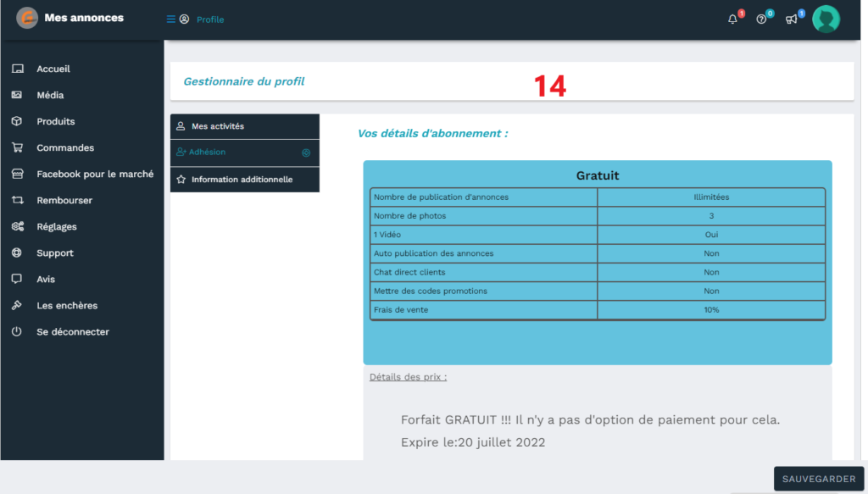
Task: Click Chat direct clients label
Action: 409,272
